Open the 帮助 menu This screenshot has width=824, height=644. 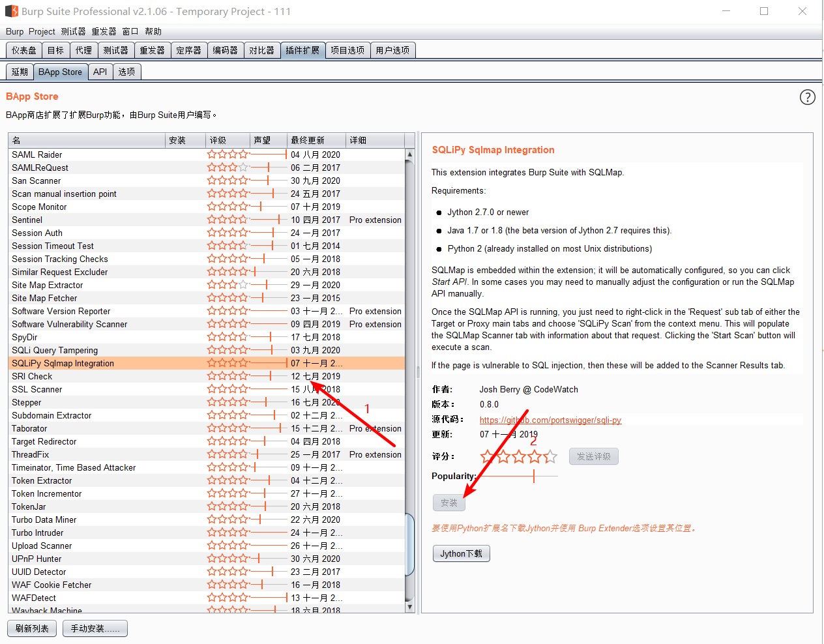click(x=153, y=31)
